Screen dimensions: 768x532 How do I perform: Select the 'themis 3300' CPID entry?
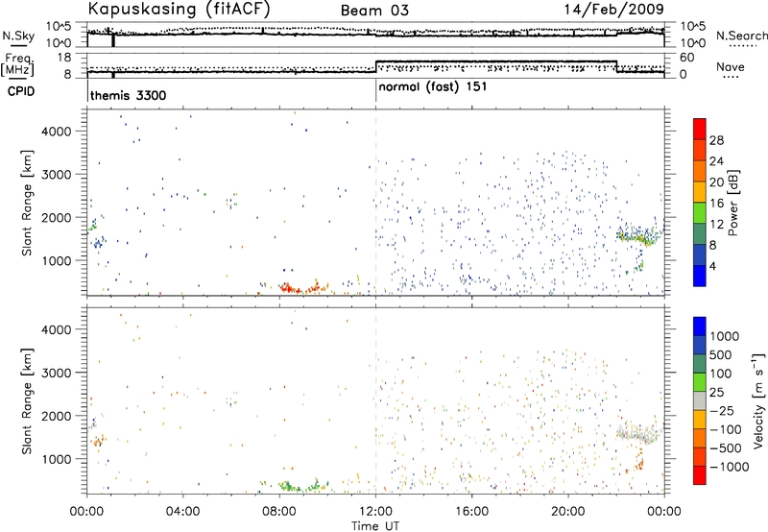(x=129, y=95)
